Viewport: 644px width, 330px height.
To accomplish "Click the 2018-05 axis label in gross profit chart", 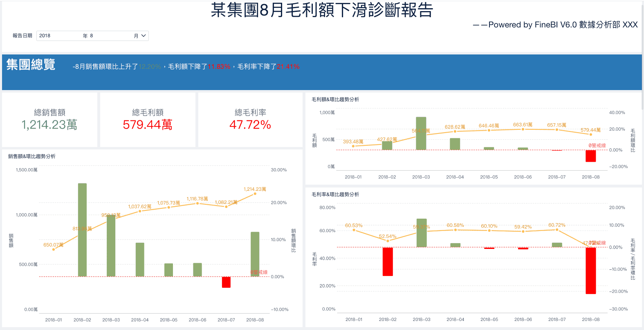I will pos(489,177).
